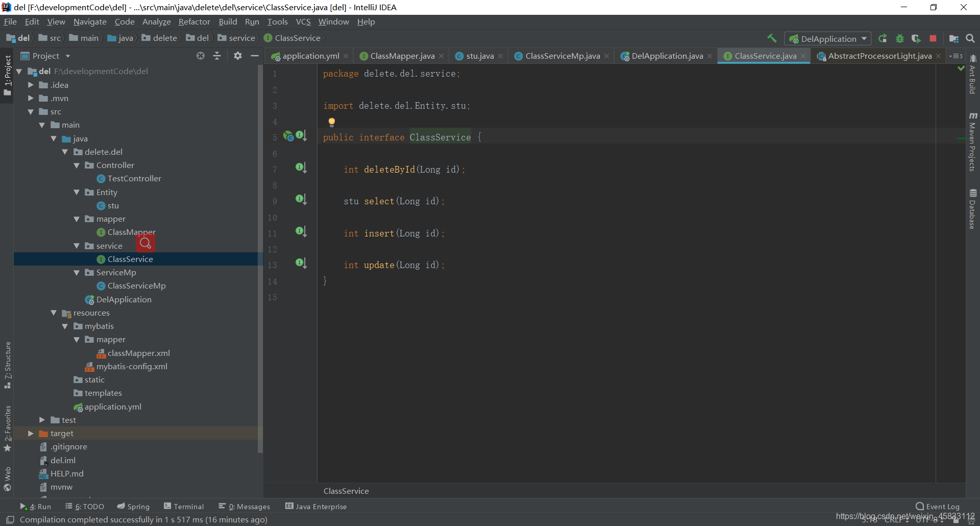Open the Spring tool window
The height and width of the screenshot is (526, 980).
(x=133, y=507)
